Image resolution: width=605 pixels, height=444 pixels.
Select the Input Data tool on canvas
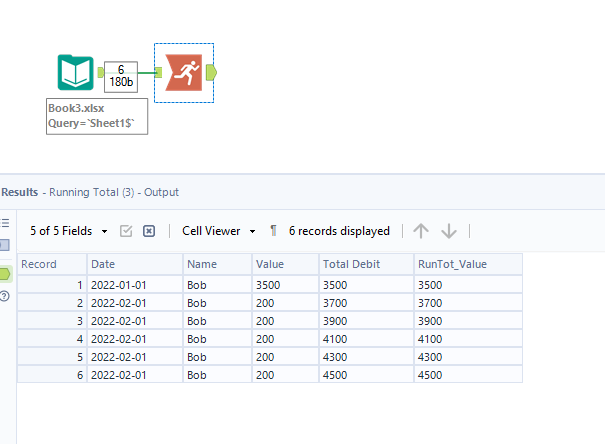(76, 73)
